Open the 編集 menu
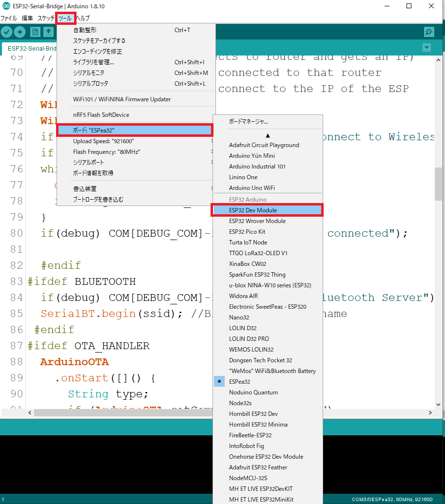Image resolution: width=445 pixels, height=504 pixels. pos(27,19)
